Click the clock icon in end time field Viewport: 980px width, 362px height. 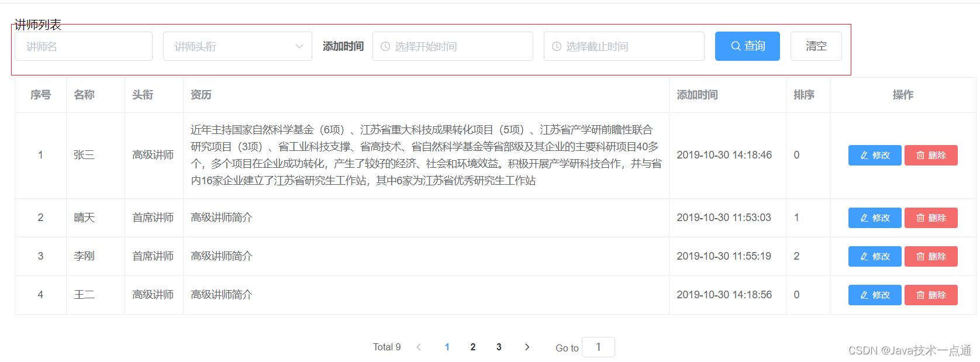pos(557,46)
